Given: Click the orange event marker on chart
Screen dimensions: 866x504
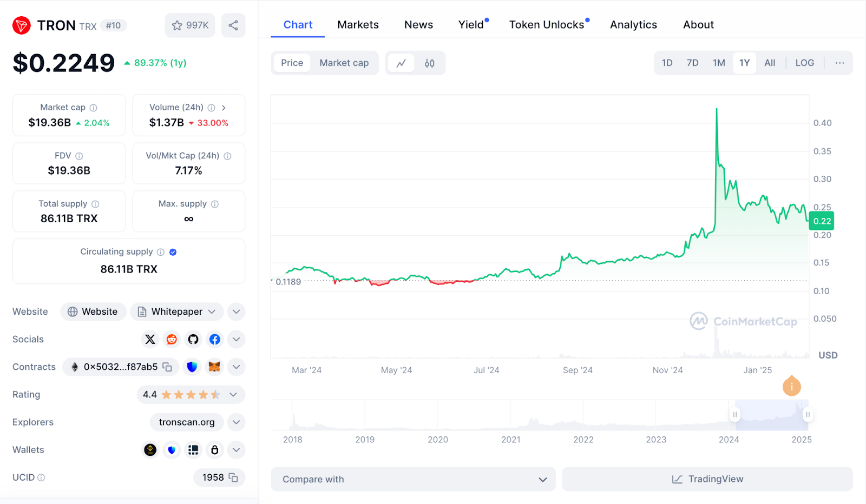Looking at the screenshot, I should (x=792, y=386).
